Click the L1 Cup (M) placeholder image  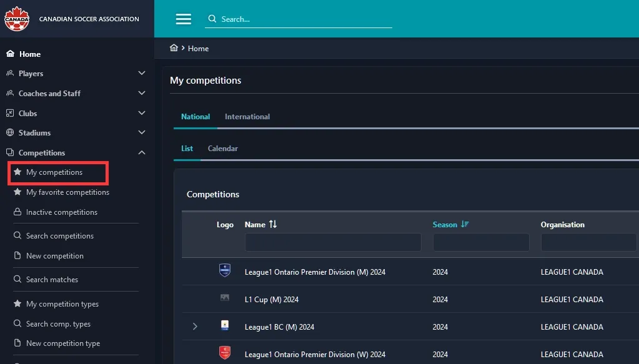225,298
